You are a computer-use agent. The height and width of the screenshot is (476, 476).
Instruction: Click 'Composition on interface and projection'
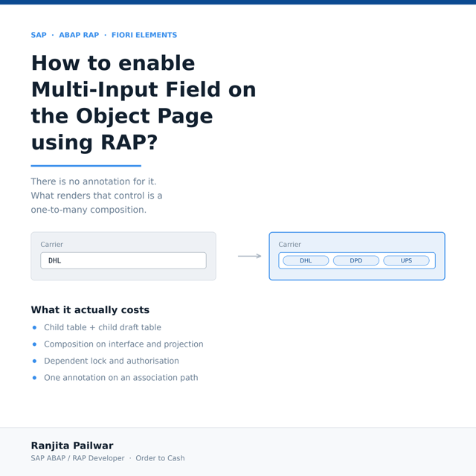click(123, 344)
